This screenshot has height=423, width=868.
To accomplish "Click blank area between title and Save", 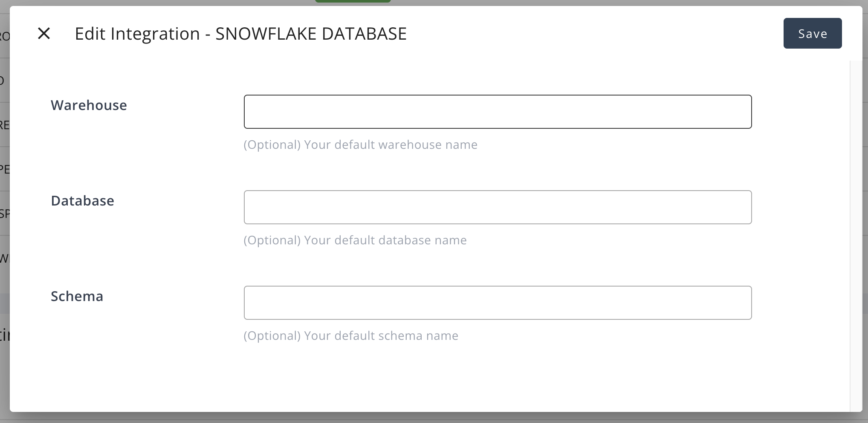I will (597, 34).
